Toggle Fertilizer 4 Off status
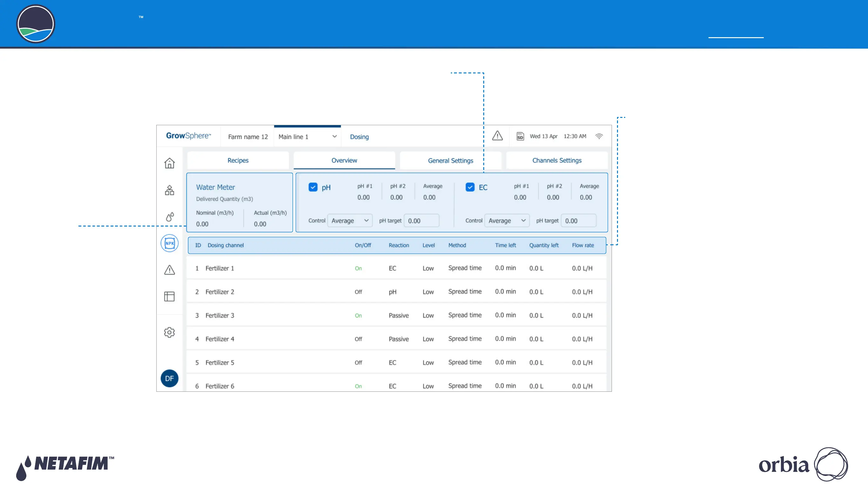Image resolution: width=868 pixels, height=488 pixels. (358, 339)
